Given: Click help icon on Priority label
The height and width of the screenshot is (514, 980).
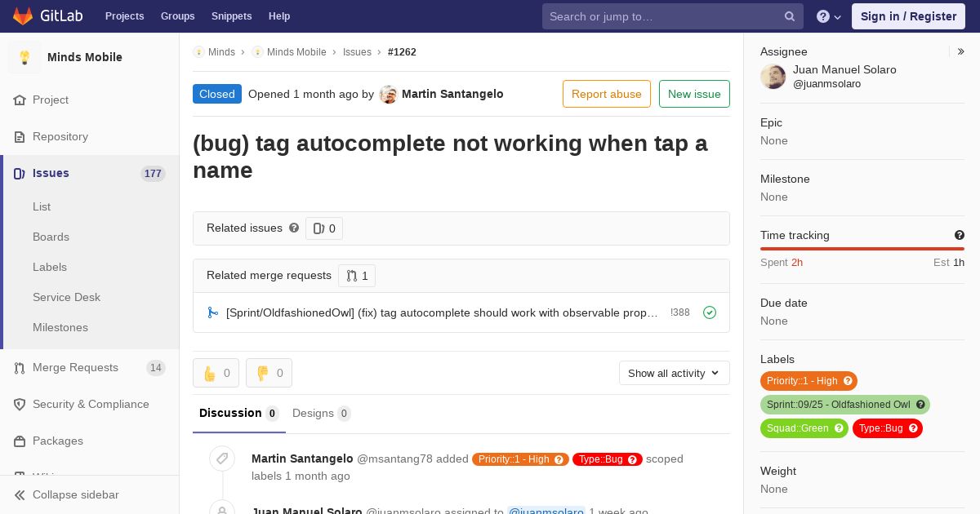Looking at the screenshot, I should pos(849,381).
